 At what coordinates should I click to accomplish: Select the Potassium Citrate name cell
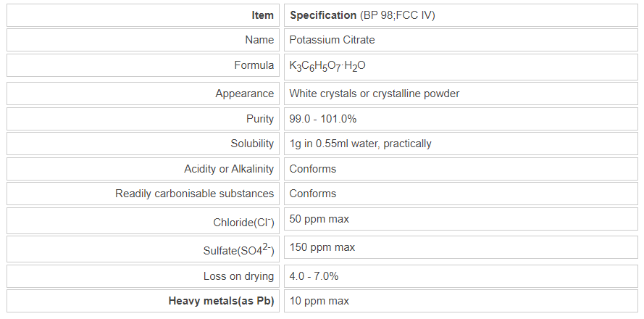pos(332,40)
